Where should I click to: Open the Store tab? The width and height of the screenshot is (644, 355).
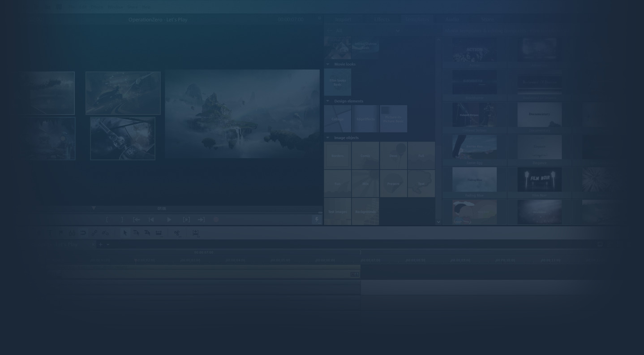(x=487, y=19)
